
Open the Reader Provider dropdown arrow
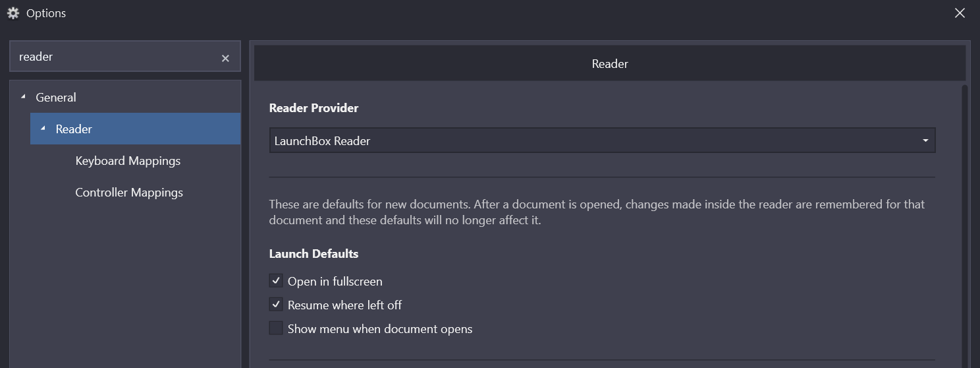[925, 140]
